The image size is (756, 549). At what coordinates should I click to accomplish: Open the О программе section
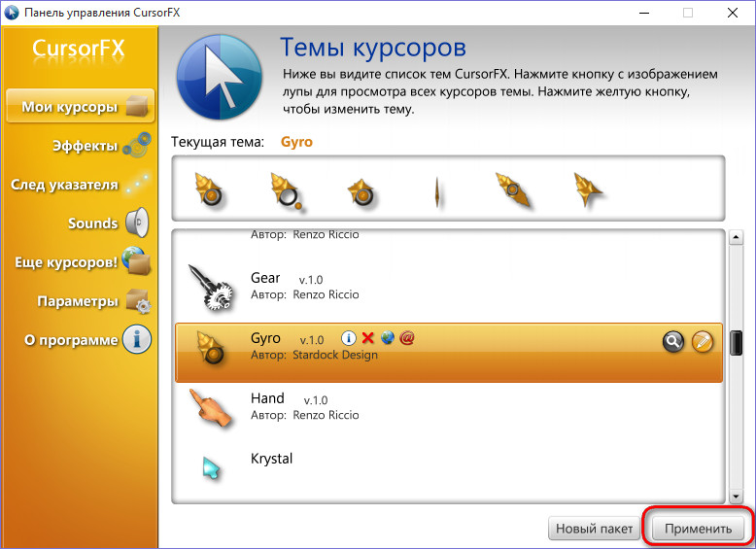pos(71,340)
